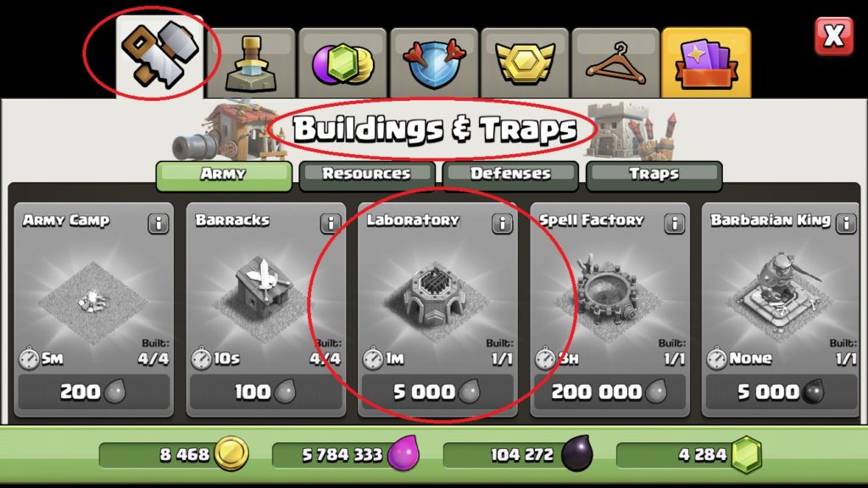Show Barracks info

(x=331, y=224)
